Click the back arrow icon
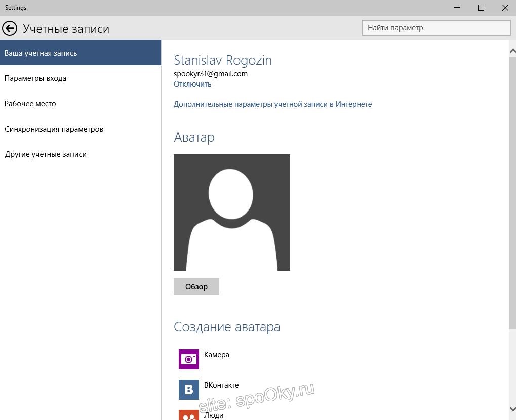This screenshot has height=420, width=516. 10,28
